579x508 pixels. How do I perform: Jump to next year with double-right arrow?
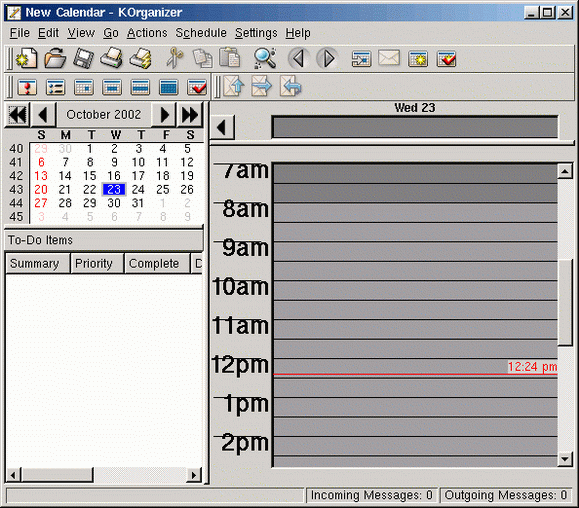[x=190, y=115]
